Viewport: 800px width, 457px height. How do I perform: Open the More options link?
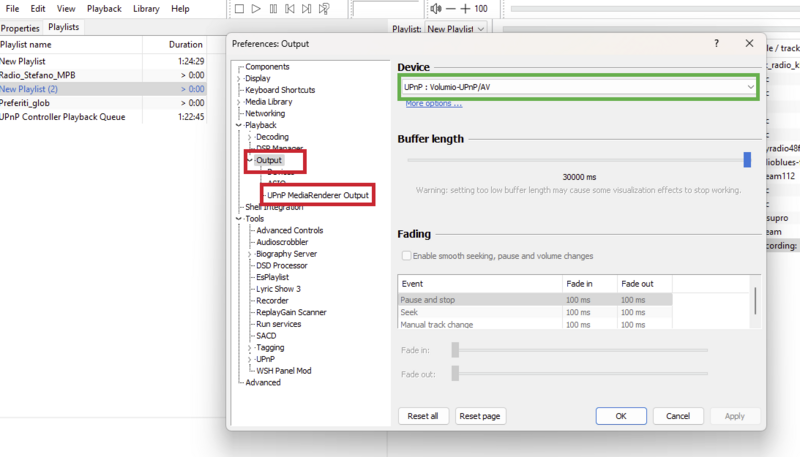(433, 103)
